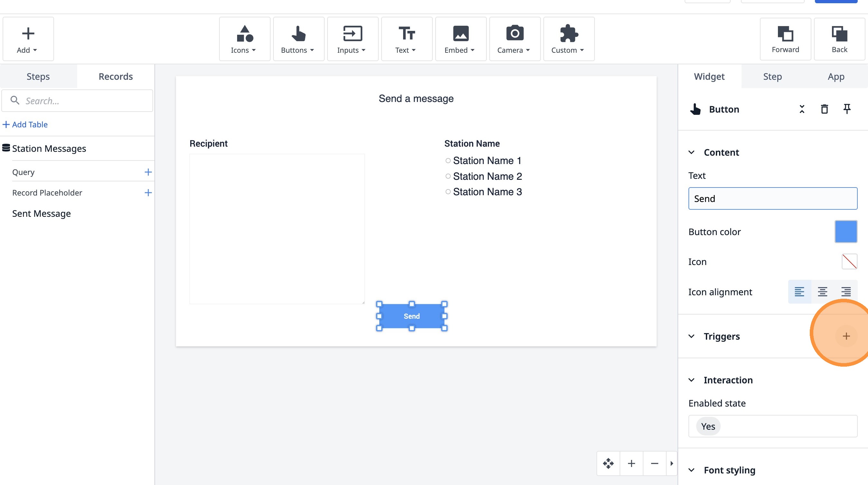868x485 pixels.
Task: Select the Station Name 1 radio button
Action: [448, 161]
